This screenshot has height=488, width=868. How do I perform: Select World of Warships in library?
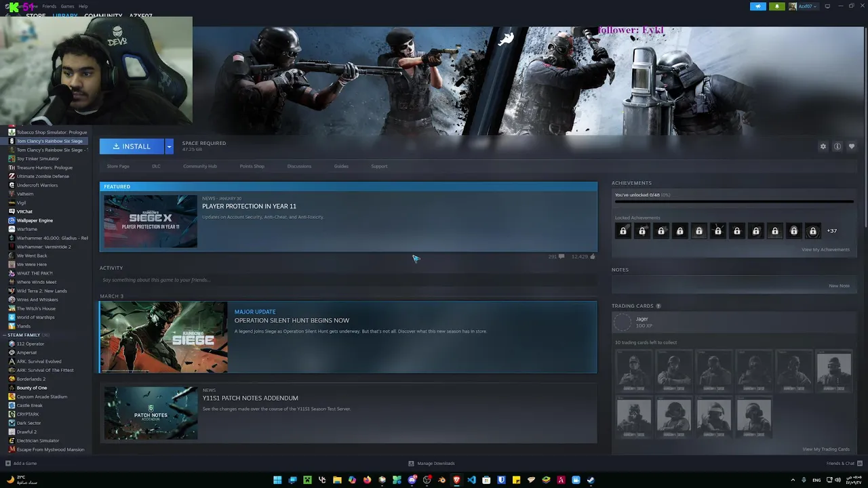point(35,317)
